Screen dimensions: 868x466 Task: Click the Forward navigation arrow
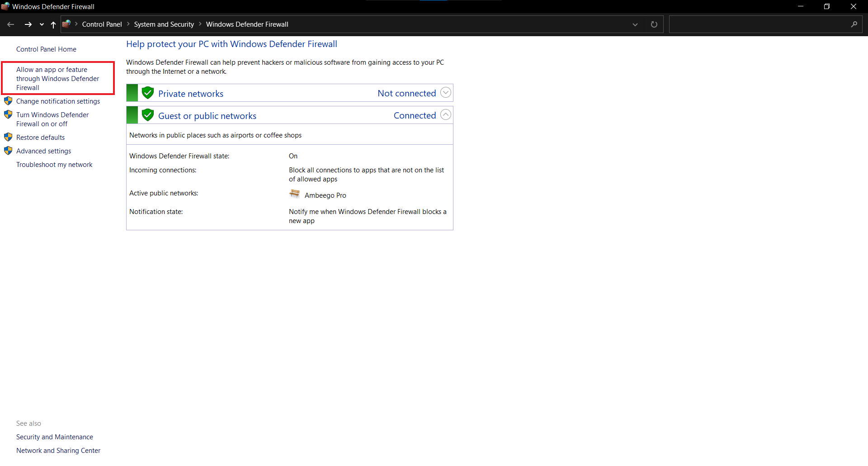tap(28, 24)
